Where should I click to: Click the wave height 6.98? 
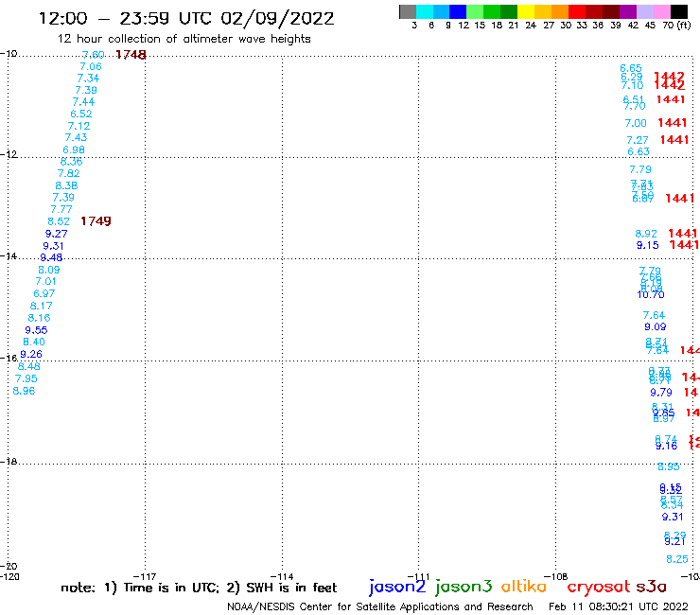74,150
